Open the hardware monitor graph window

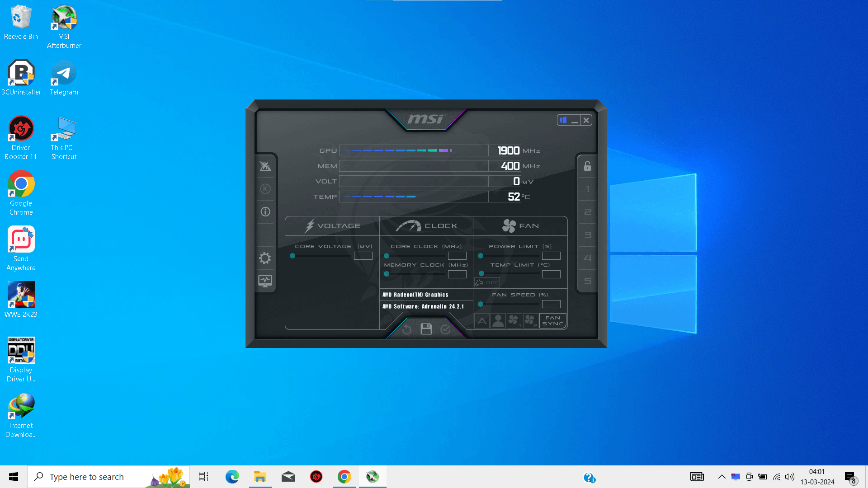point(265,281)
